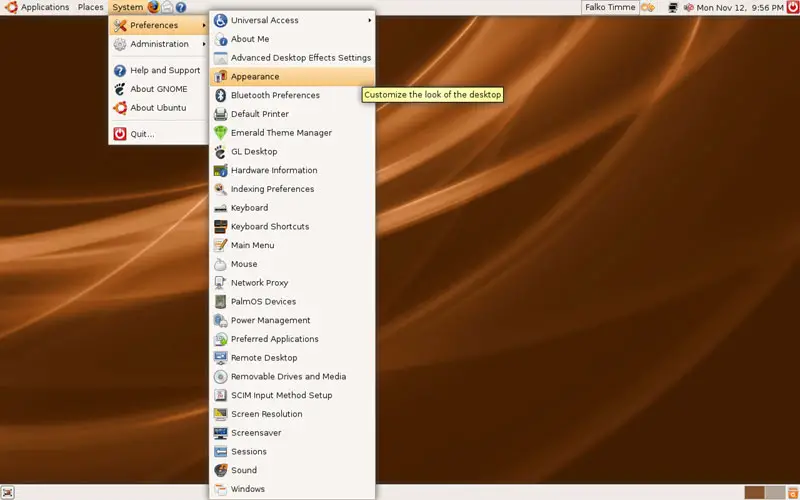Close the System menu in top panel
Image resolution: width=800 pixels, height=500 pixels.
[x=128, y=7]
